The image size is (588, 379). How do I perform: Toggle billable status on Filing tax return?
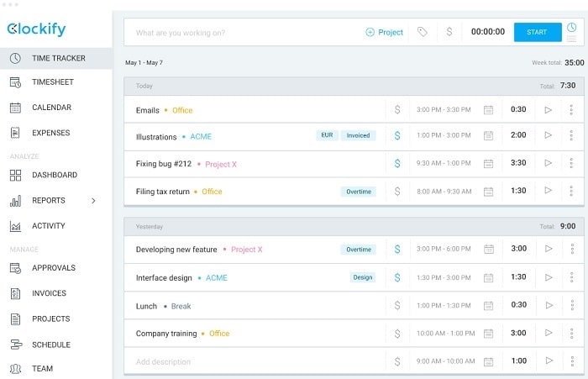pyautogui.click(x=397, y=192)
